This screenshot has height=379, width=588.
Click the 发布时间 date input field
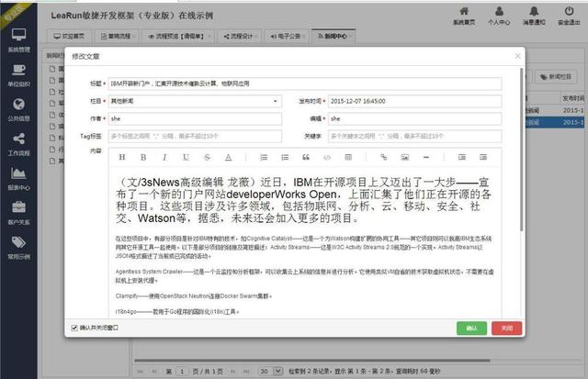[414, 101]
